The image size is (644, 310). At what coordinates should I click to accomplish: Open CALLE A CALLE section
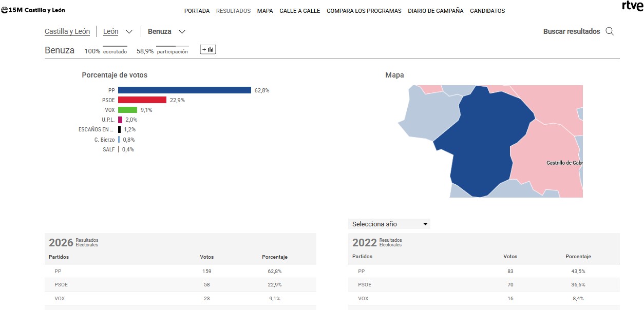point(299,11)
